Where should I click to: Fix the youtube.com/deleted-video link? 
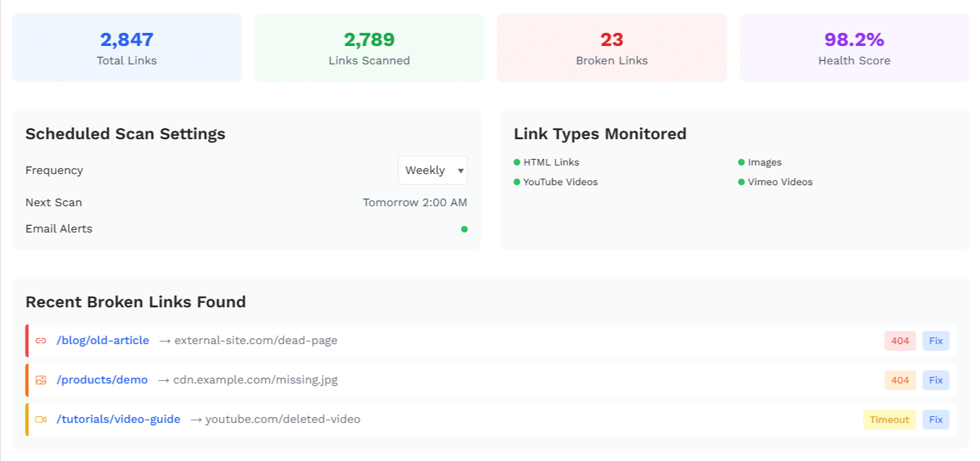coord(936,419)
